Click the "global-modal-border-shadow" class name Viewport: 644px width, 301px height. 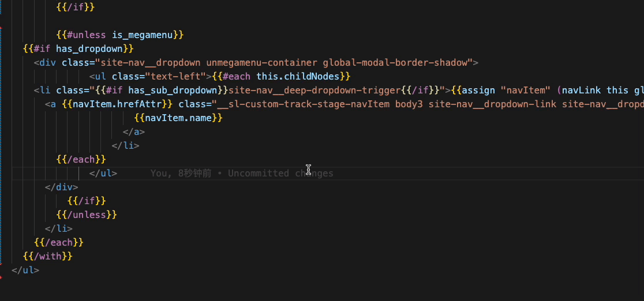click(395, 63)
